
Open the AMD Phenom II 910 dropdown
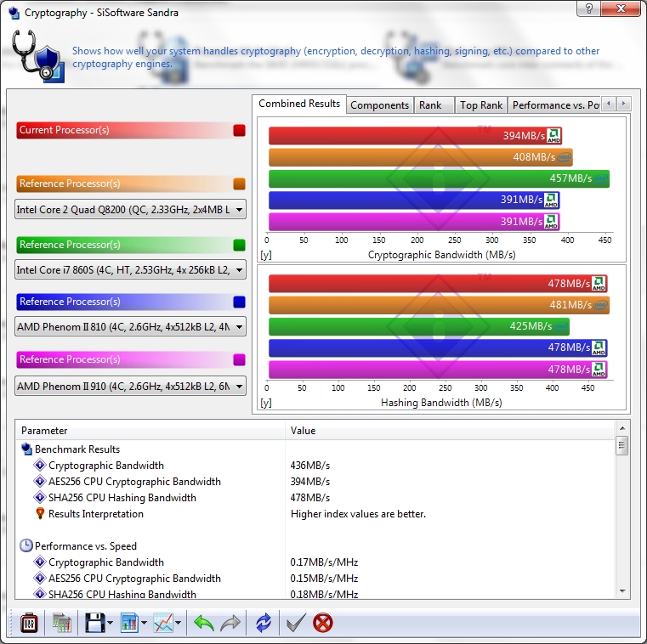(130, 386)
